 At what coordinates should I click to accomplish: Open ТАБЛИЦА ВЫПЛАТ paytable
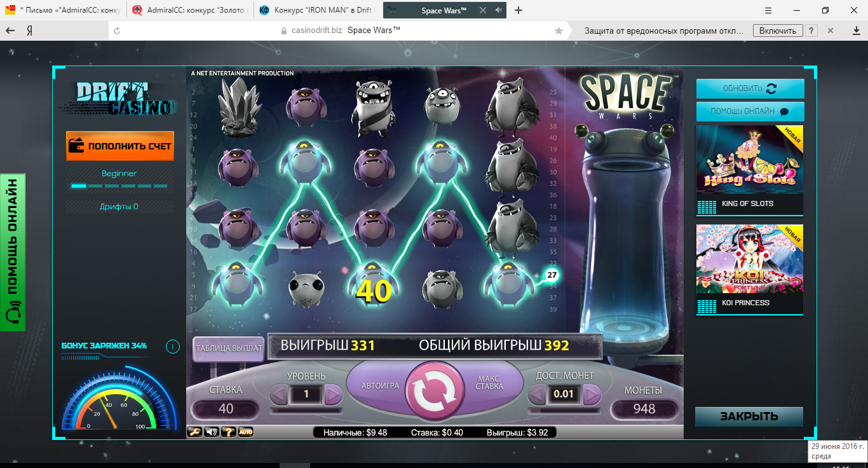click(229, 348)
